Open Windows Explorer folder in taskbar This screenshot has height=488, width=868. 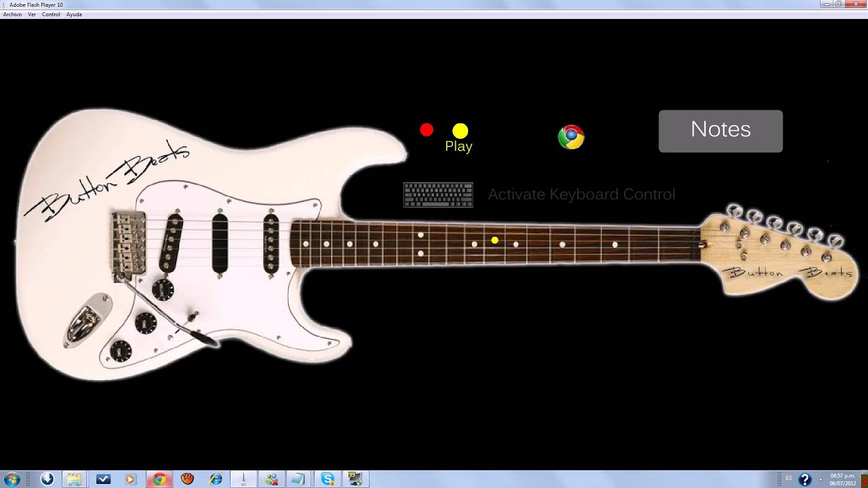pos(74,479)
